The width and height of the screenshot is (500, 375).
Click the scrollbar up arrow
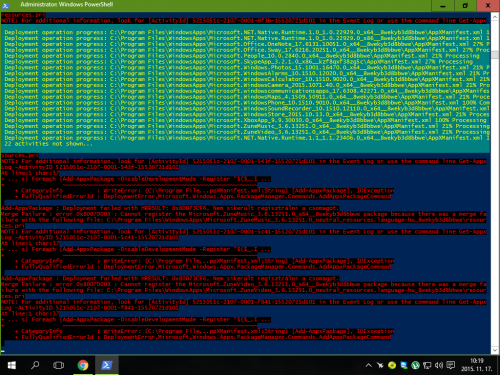coord(495,16)
